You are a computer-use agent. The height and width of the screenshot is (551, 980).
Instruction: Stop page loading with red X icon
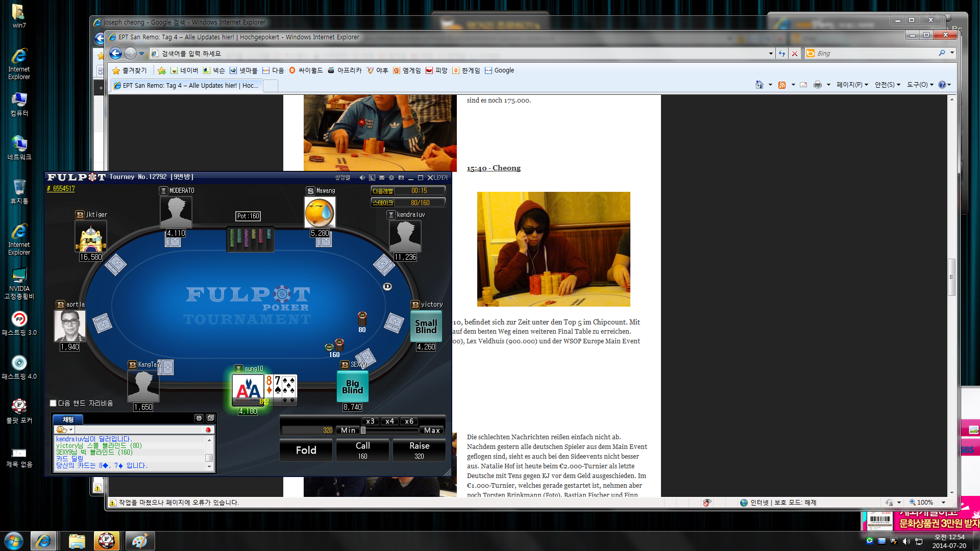795,54
